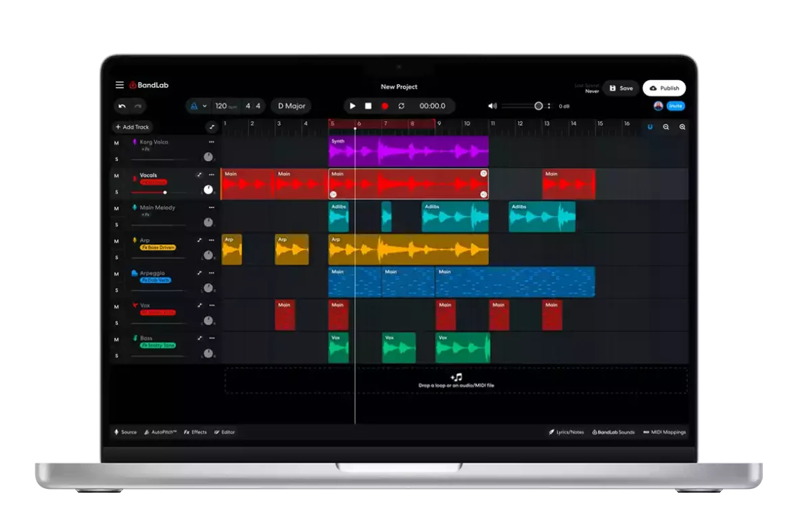
Task: Open the D Major key selector
Action: (x=291, y=106)
